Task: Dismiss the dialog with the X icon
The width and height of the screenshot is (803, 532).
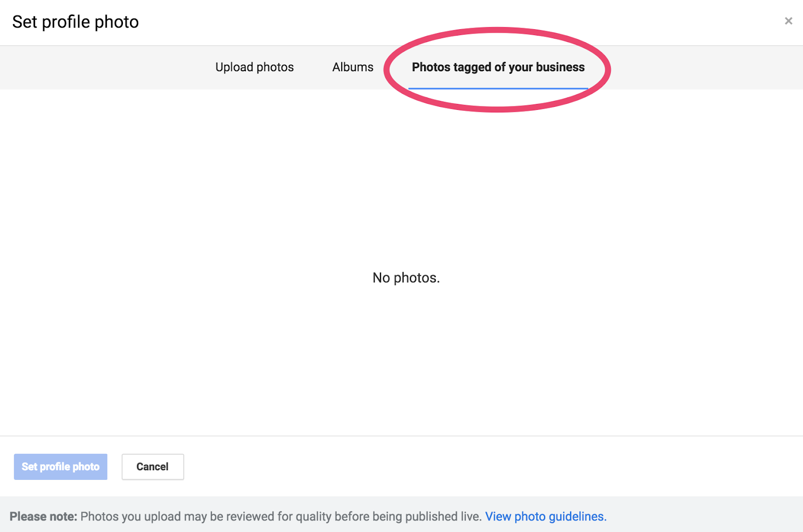Action: click(788, 21)
